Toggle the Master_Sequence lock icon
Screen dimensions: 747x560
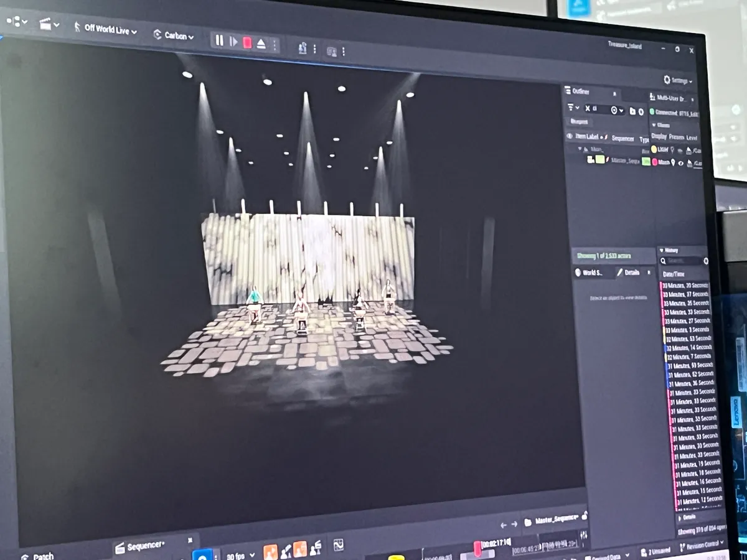pyautogui.click(x=584, y=517)
